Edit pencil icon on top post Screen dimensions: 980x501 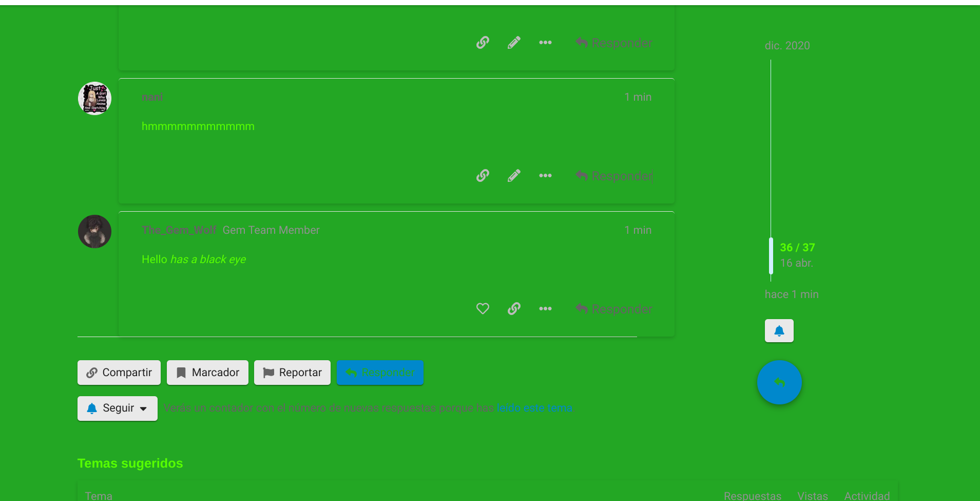pyautogui.click(x=514, y=43)
